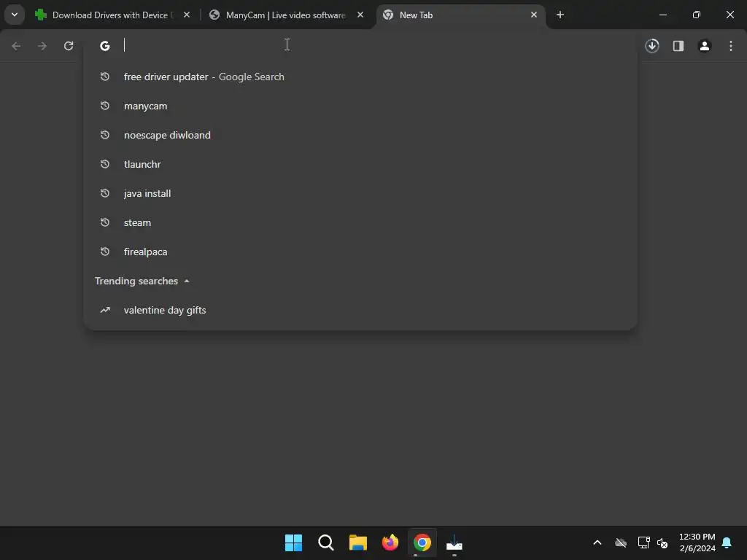Click trending arrow icon beside valentine day gifts
This screenshot has width=747, height=560.
pos(105,310)
